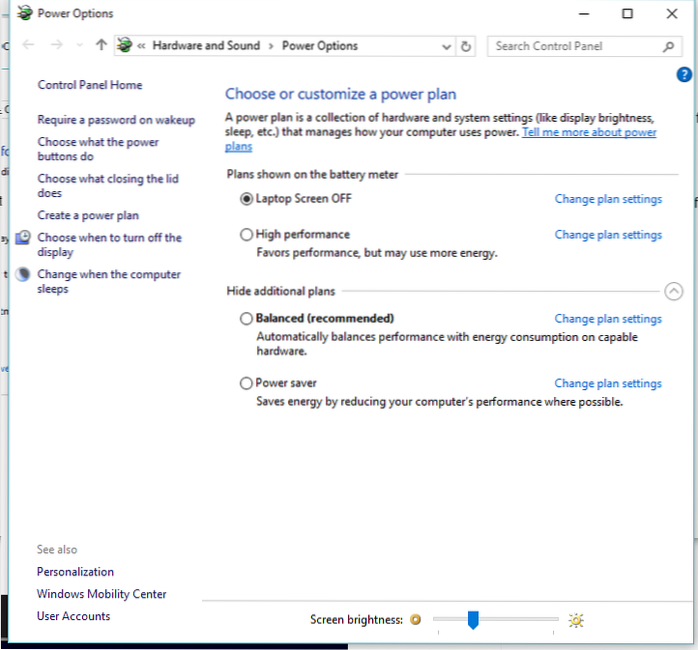Open Create a power plan
The image size is (698, 650).
point(88,215)
